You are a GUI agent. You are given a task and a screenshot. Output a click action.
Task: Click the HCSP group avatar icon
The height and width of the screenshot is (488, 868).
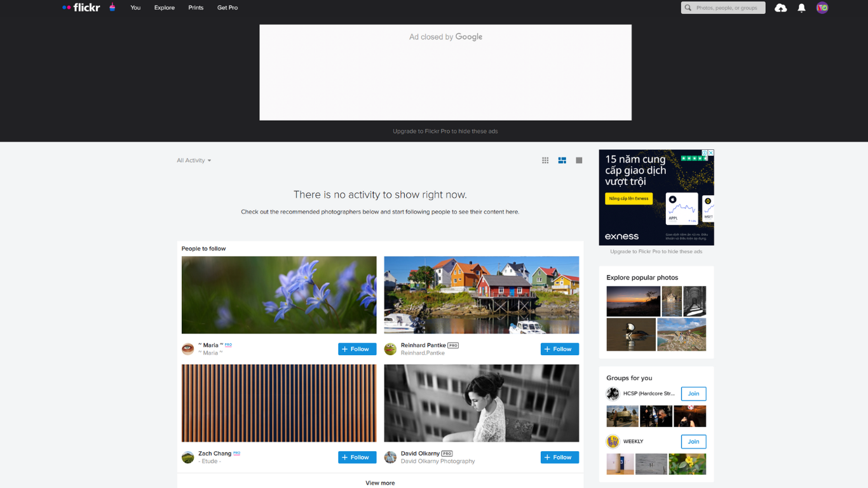click(613, 394)
